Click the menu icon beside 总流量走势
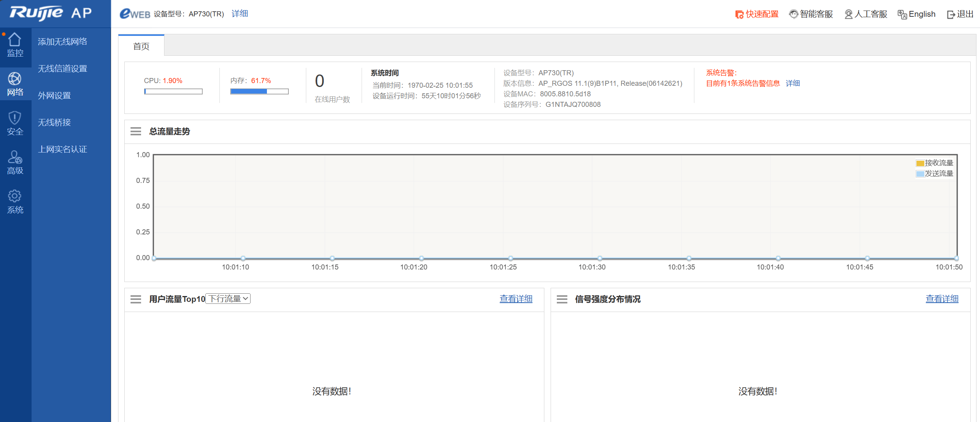This screenshot has width=980, height=422. click(136, 131)
